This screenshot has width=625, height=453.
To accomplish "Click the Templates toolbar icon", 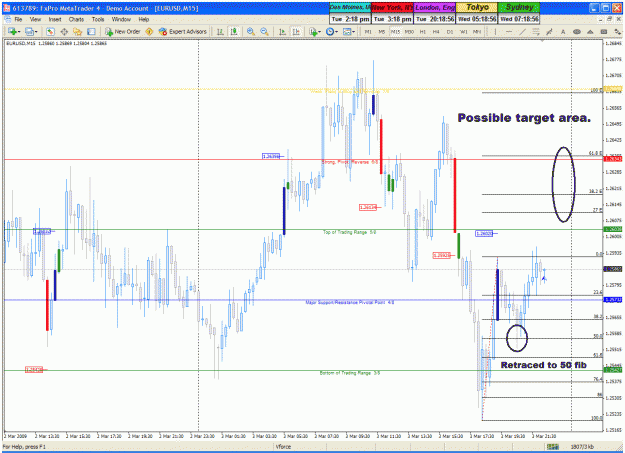I will [347, 32].
